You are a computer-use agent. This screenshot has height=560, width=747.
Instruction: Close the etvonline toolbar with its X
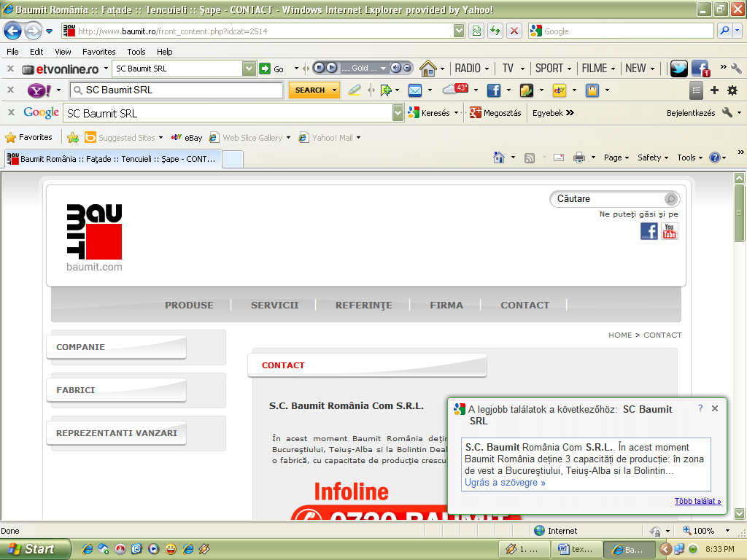click(x=10, y=69)
